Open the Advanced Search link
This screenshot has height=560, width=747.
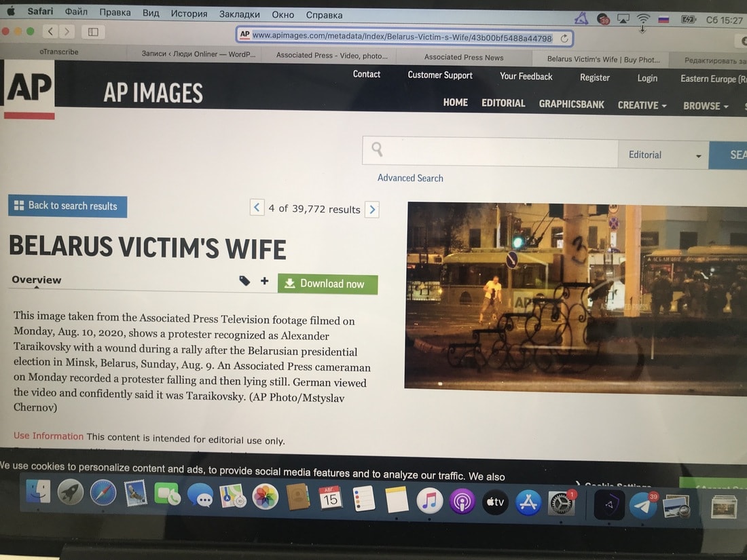click(410, 178)
